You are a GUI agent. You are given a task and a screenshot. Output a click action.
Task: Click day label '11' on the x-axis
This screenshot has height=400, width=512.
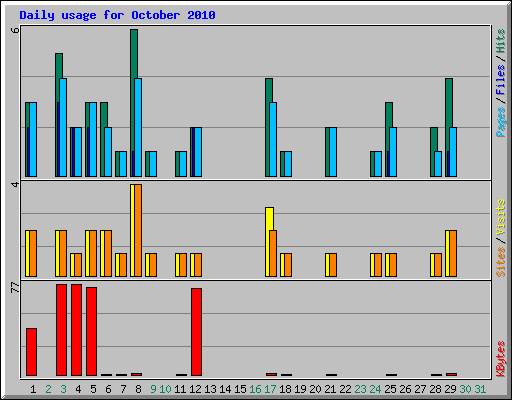(180, 389)
